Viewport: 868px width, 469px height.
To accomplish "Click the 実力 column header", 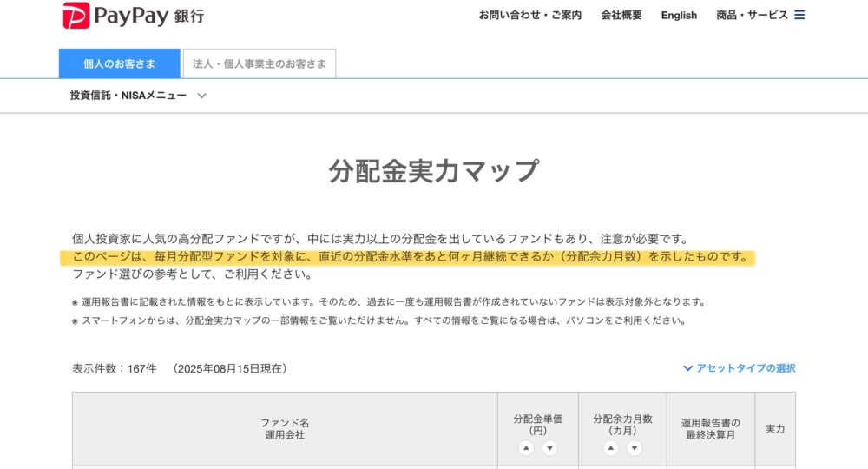I will tap(775, 429).
